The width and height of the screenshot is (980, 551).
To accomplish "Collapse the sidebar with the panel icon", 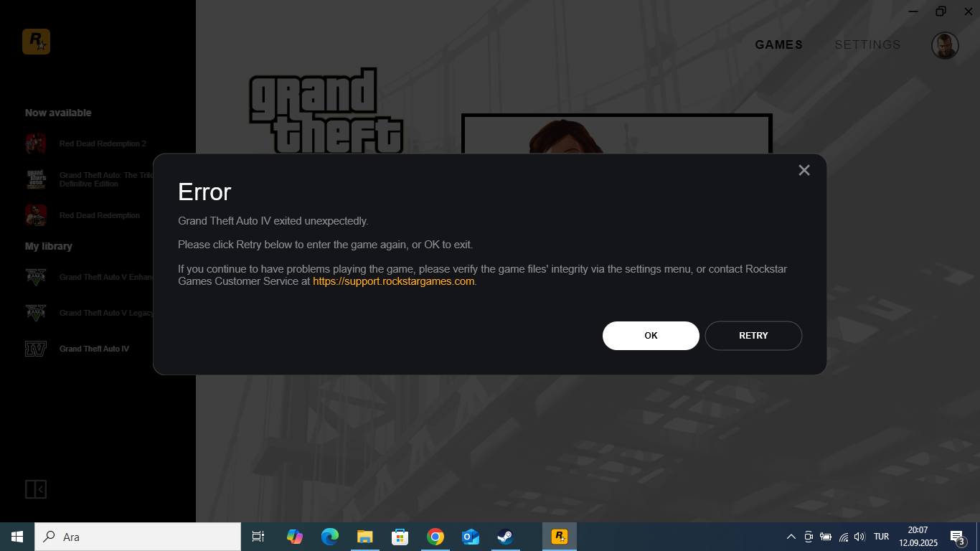I will point(36,489).
